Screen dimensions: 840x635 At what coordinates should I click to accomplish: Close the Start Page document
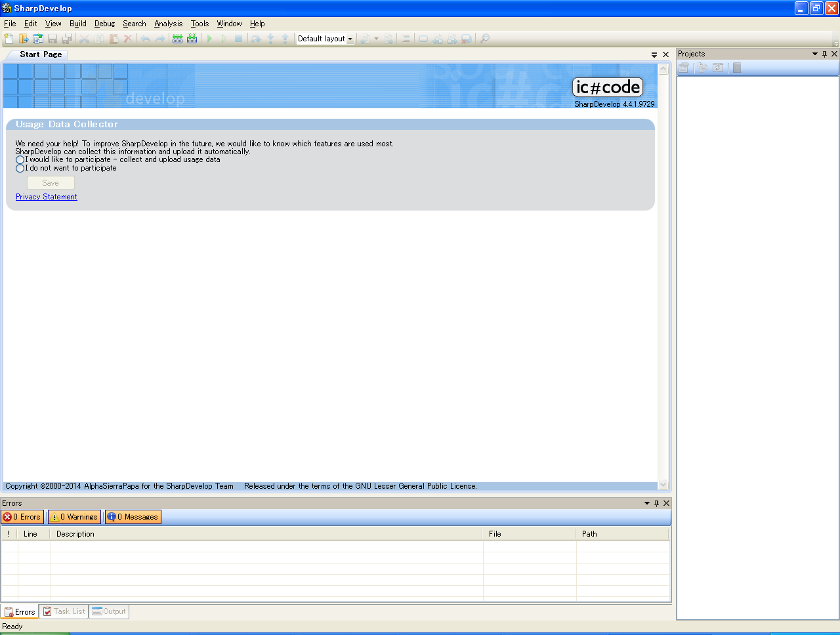(666, 55)
